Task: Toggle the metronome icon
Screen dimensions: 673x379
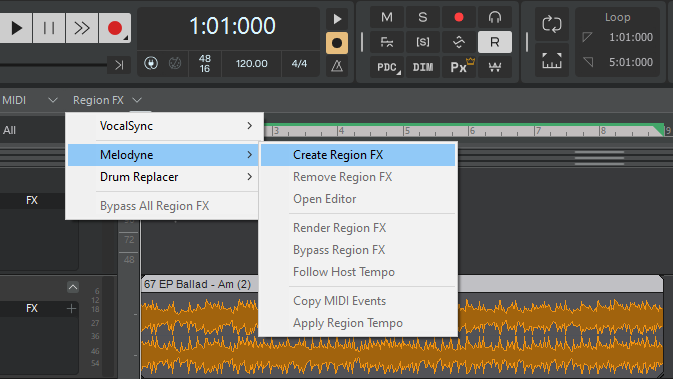Action: click(337, 66)
